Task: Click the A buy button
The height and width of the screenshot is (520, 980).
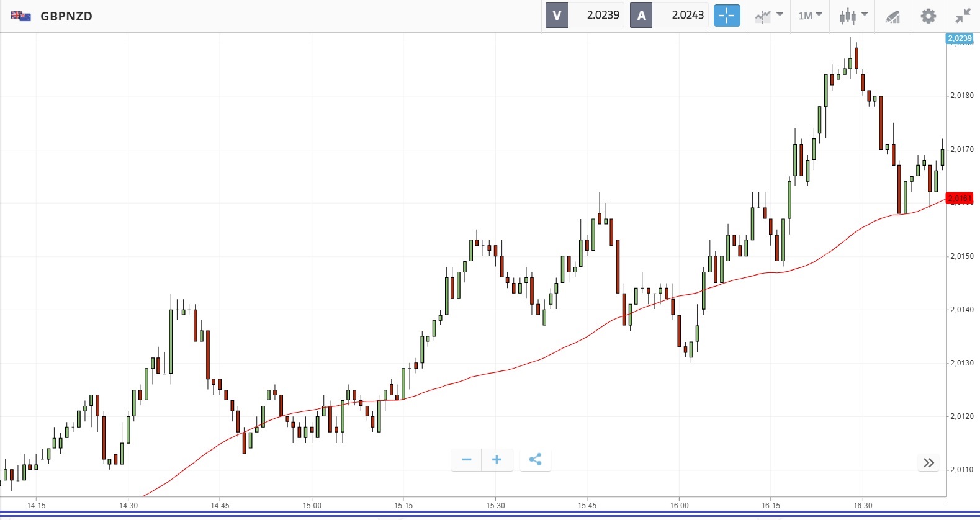Action: 641,16
